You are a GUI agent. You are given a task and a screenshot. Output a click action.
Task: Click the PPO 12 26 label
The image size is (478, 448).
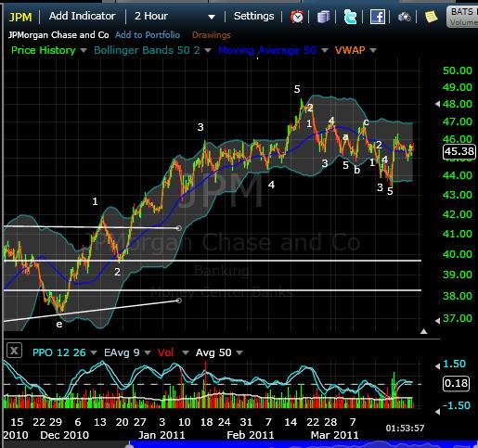(x=59, y=352)
